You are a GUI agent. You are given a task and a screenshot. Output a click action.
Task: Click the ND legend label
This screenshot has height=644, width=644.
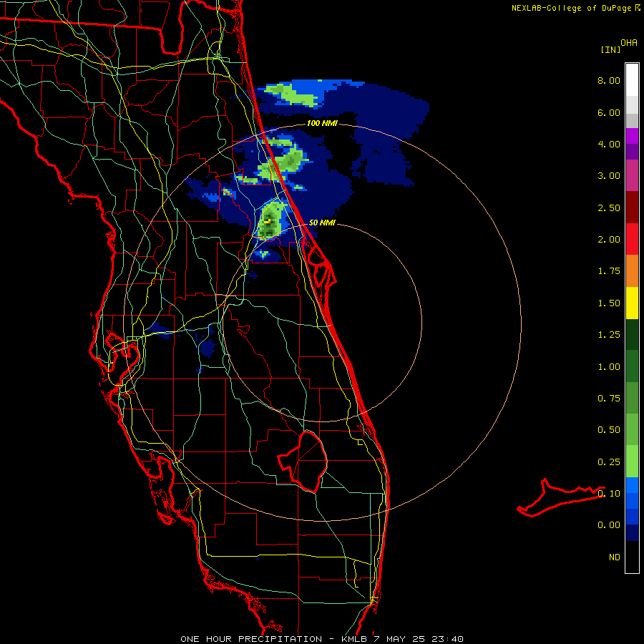[615, 557]
